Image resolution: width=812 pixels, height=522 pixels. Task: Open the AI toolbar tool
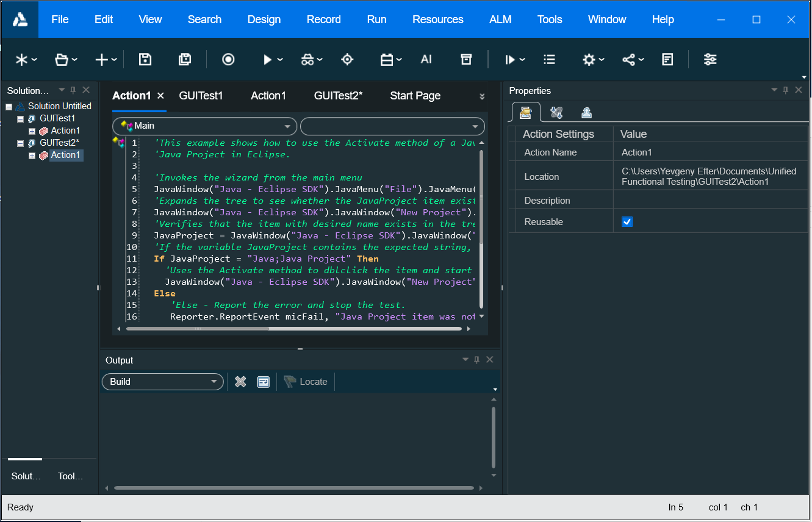(x=426, y=59)
